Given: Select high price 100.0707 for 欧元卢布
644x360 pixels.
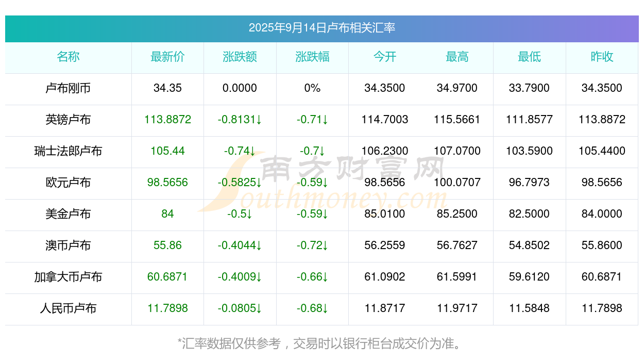Looking at the screenshot, I should tap(457, 183).
